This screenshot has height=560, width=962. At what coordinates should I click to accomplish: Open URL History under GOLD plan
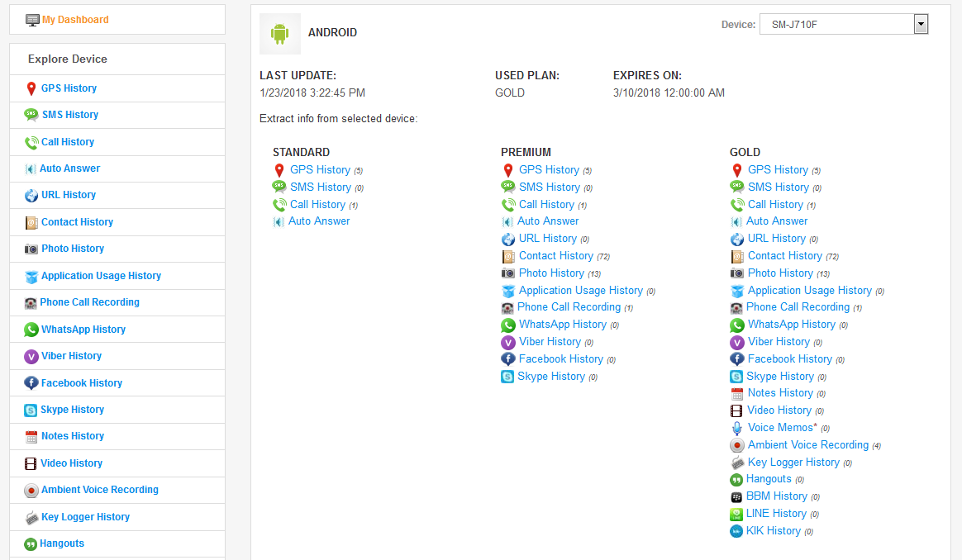[x=777, y=238]
